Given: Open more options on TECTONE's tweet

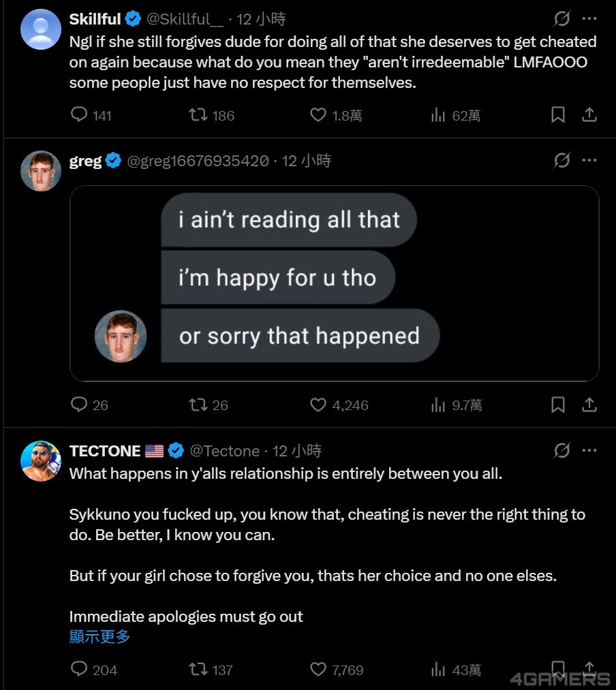Looking at the screenshot, I should pos(589,450).
